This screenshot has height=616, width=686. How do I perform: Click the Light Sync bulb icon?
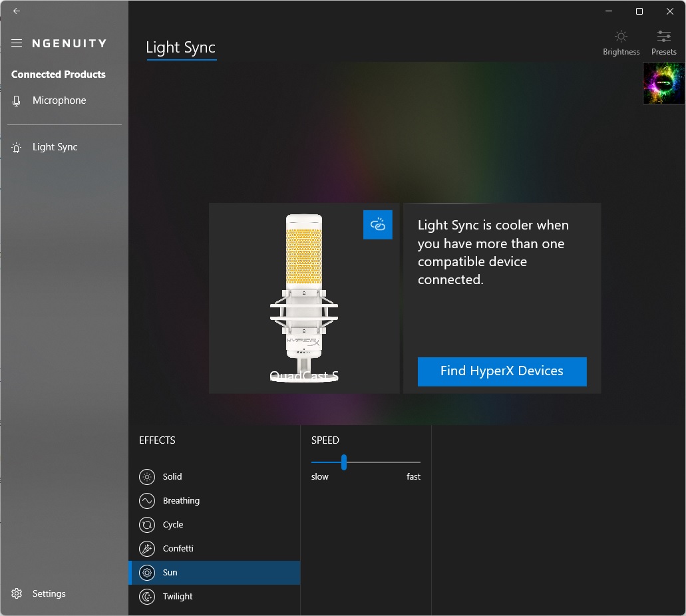pos(16,148)
